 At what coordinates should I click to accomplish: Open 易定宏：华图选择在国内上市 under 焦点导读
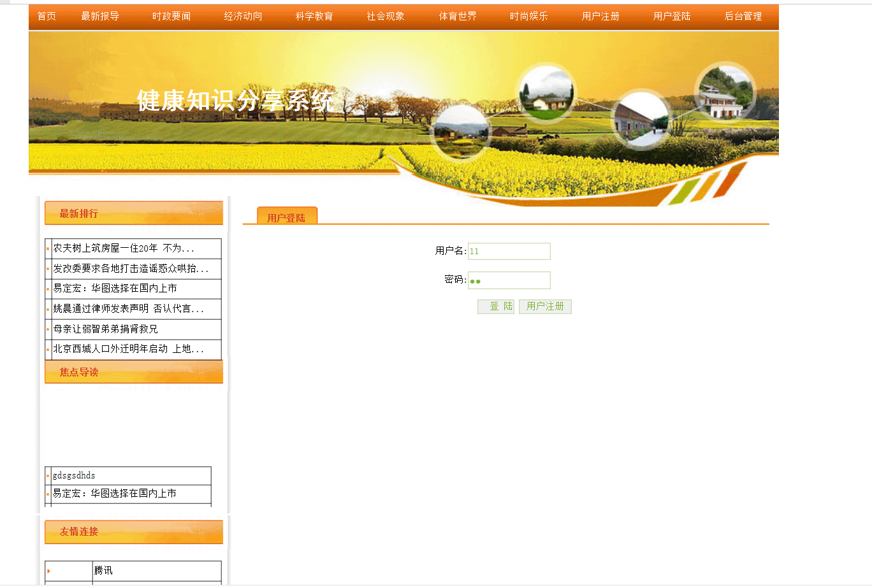tap(115, 494)
